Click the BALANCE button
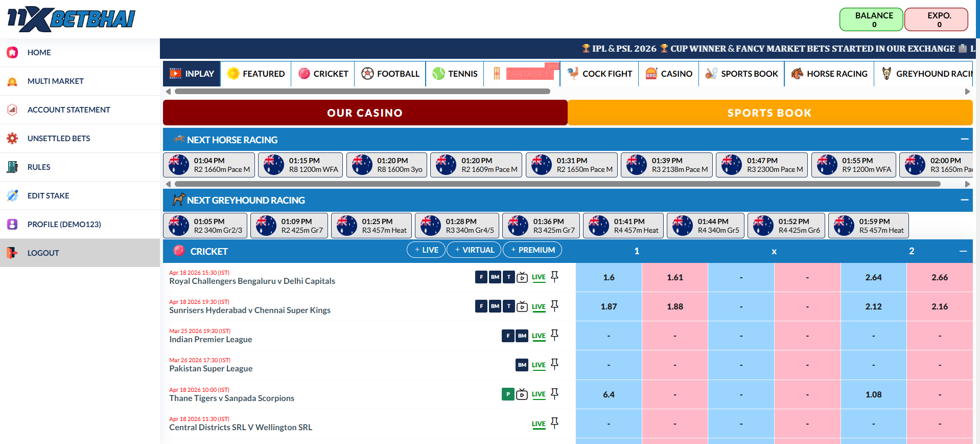980x444 pixels. pyautogui.click(x=871, y=19)
